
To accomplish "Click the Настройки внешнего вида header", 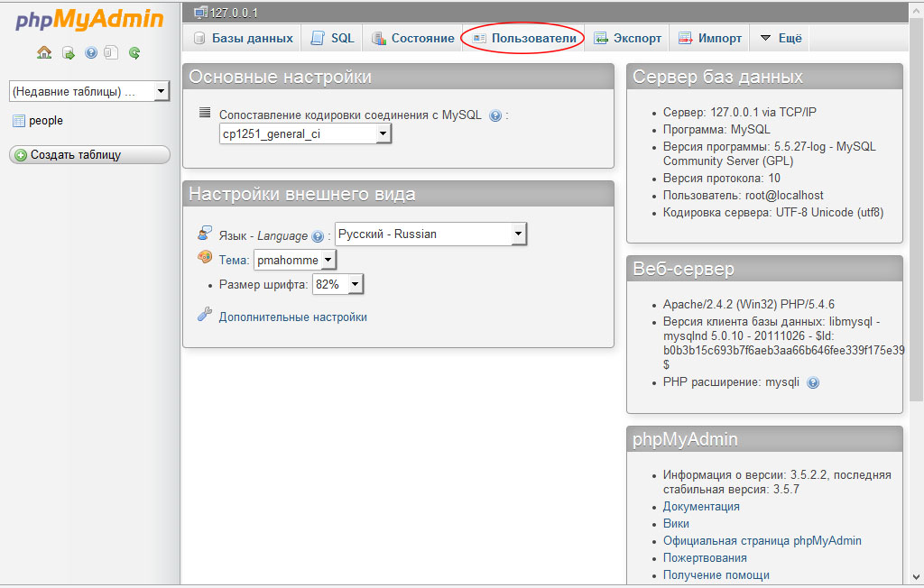I will click(398, 194).
